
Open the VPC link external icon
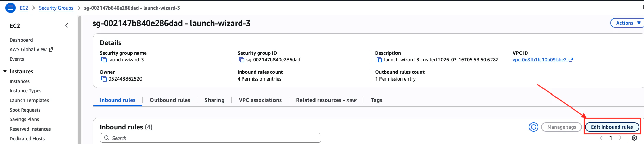pos(571,60)
